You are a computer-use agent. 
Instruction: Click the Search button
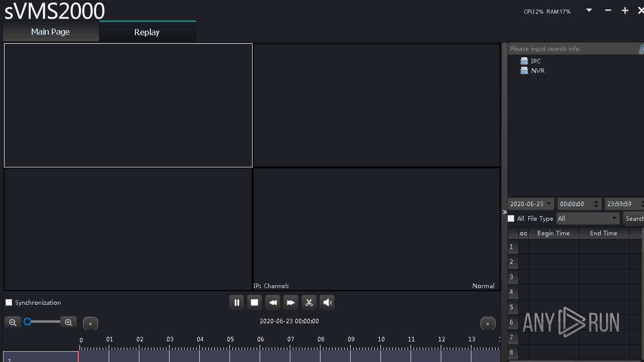tap(634, 218)
